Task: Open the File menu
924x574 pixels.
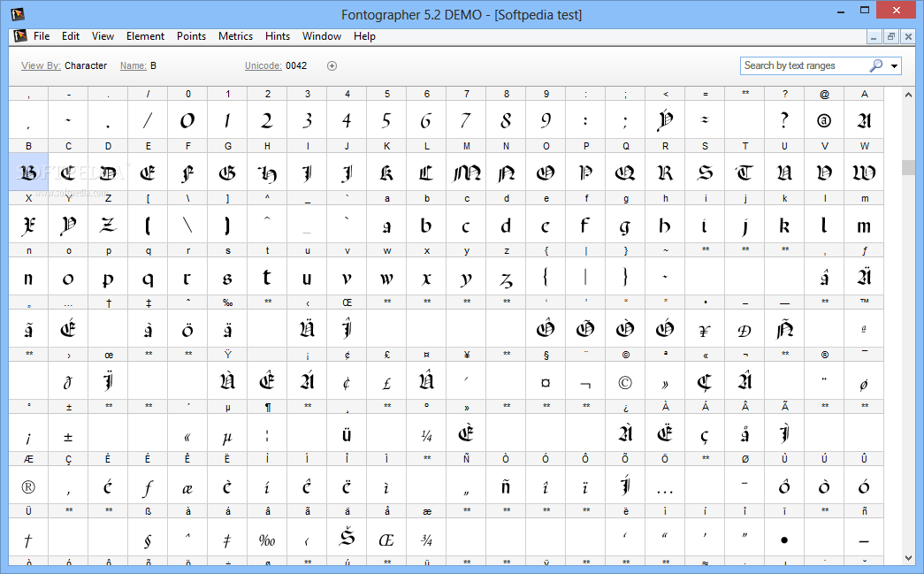Action: [x=42, y=36]
